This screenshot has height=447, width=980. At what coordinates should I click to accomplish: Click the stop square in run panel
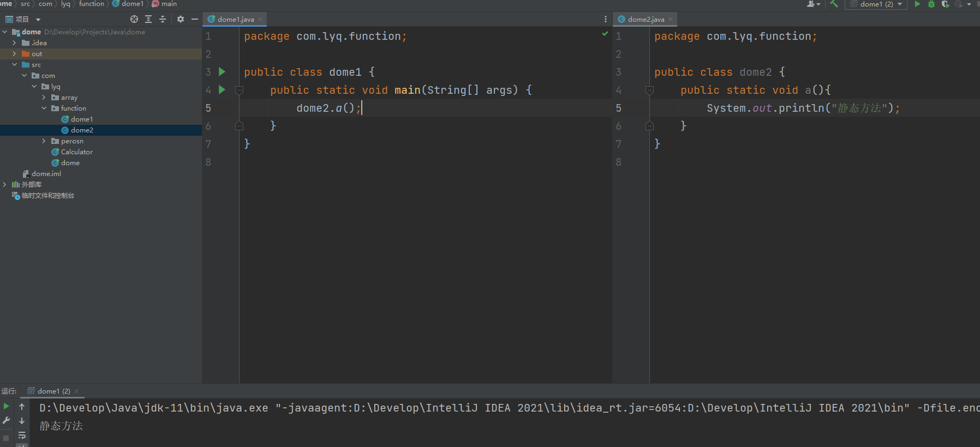tap(6, 438)
